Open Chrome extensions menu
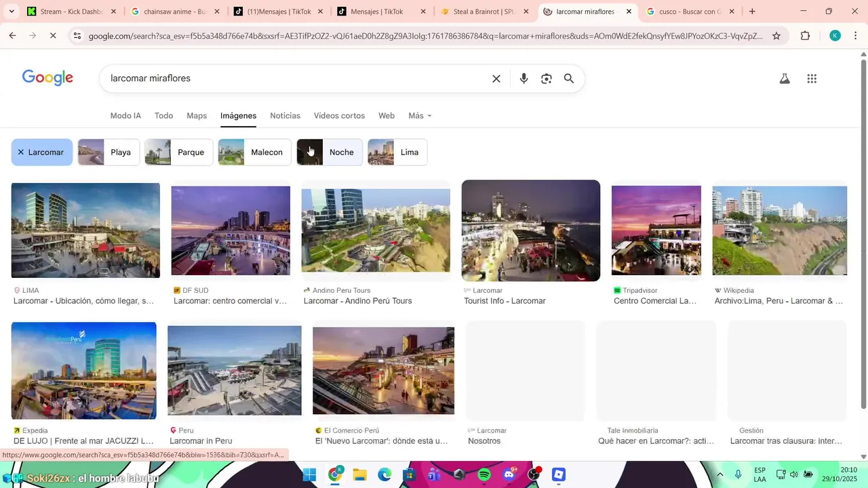This screenshot has width=868, height=488. (x=805, y=36)
